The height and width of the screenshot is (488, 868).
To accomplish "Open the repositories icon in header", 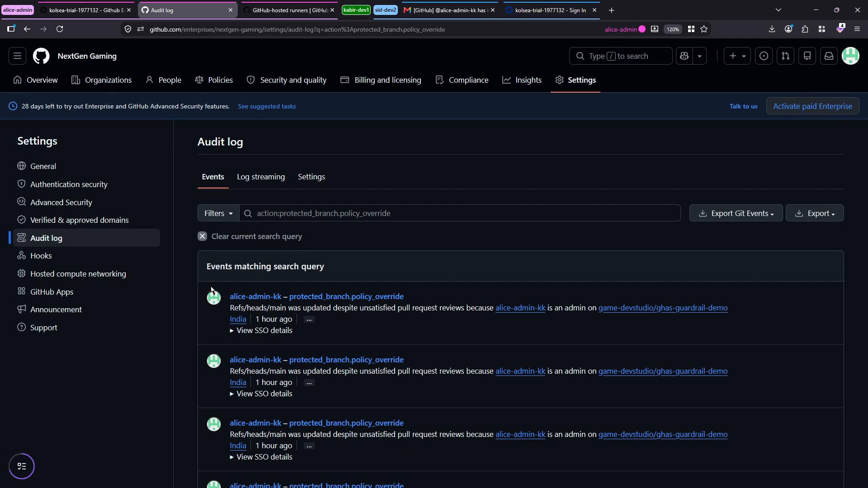I will coord(807,56).
